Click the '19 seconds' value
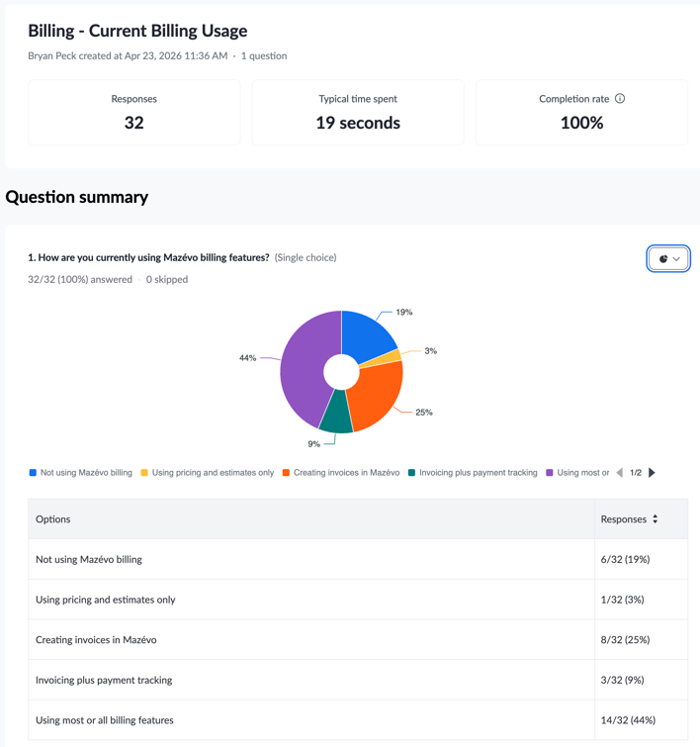 pos(358,123)
